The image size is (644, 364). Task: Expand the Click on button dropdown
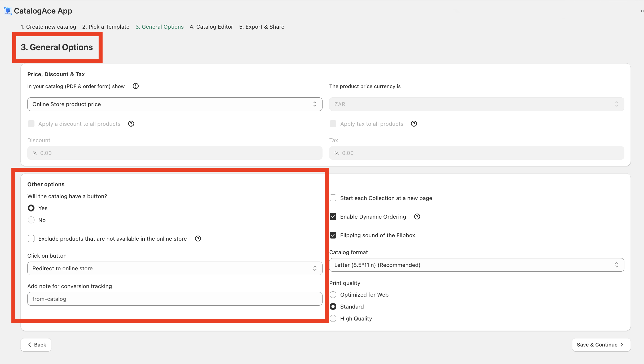tap(175, 268)
